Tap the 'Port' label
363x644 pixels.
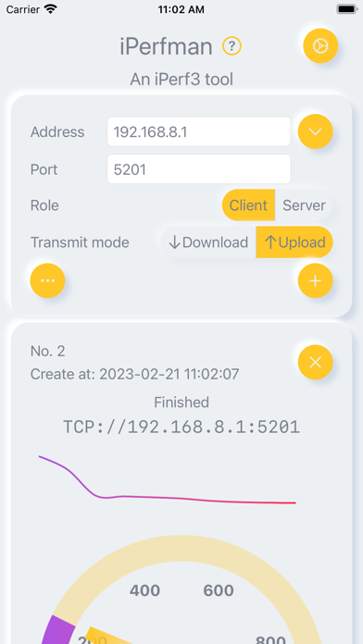pos(44,169)
